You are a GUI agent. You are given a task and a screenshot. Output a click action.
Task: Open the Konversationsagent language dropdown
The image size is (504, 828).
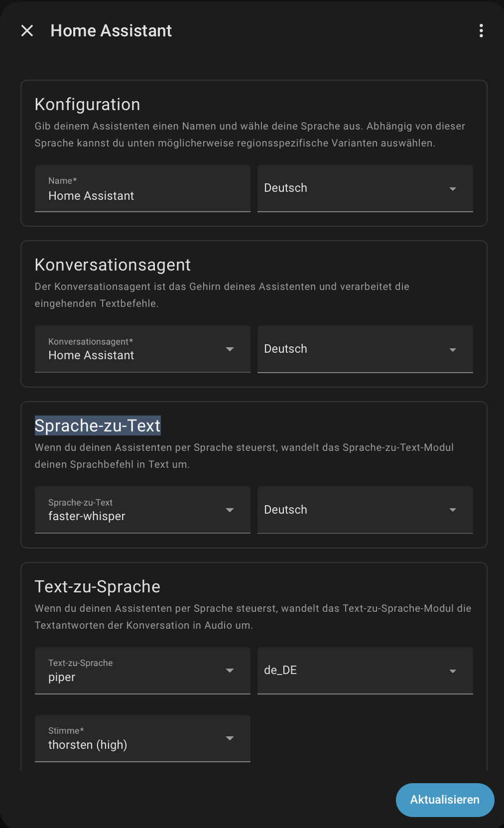point(365,349)
